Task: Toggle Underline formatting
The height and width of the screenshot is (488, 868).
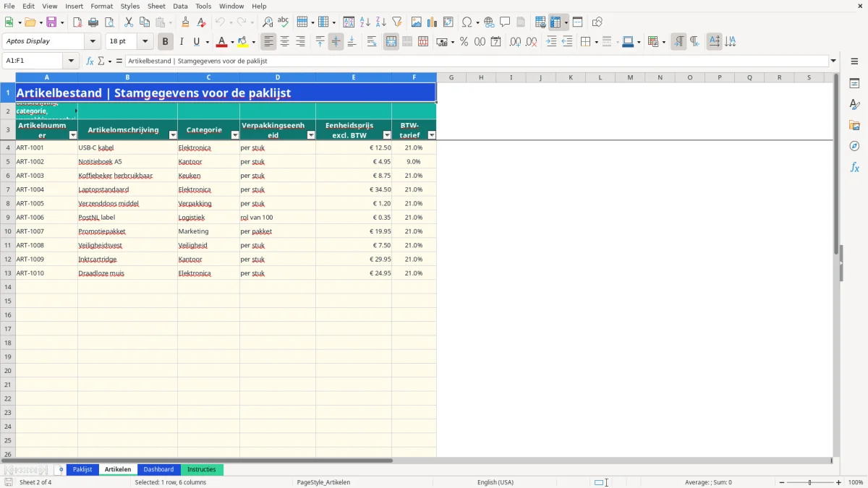Action: pos(196,42)
